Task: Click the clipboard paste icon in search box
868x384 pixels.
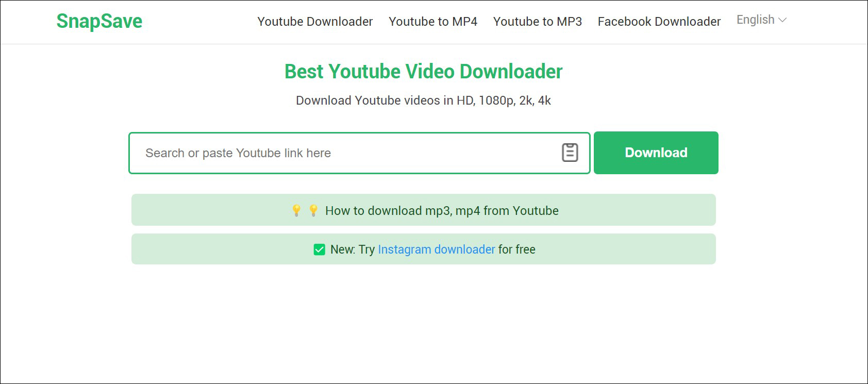Action: [x=570, y=153]
